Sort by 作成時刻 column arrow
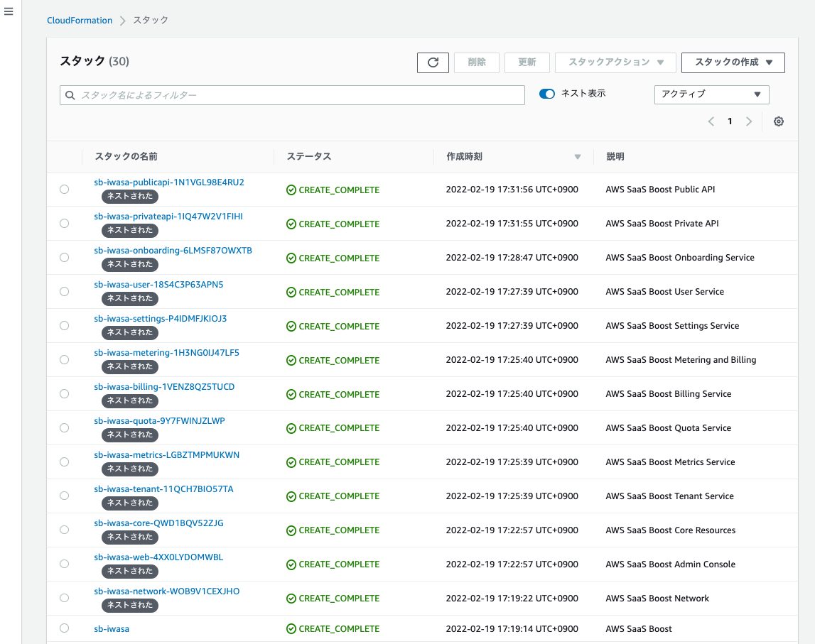This screenshot has height=644, width=815. coord(577,156)
